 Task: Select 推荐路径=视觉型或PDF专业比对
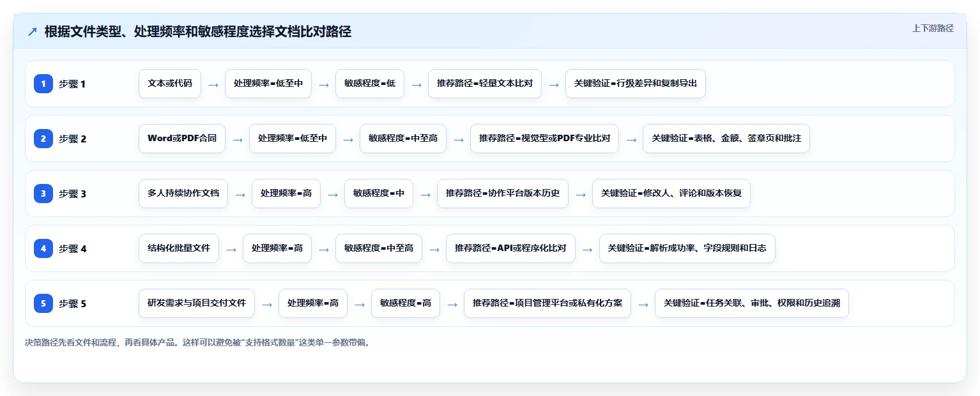click(x=544, y=139)
